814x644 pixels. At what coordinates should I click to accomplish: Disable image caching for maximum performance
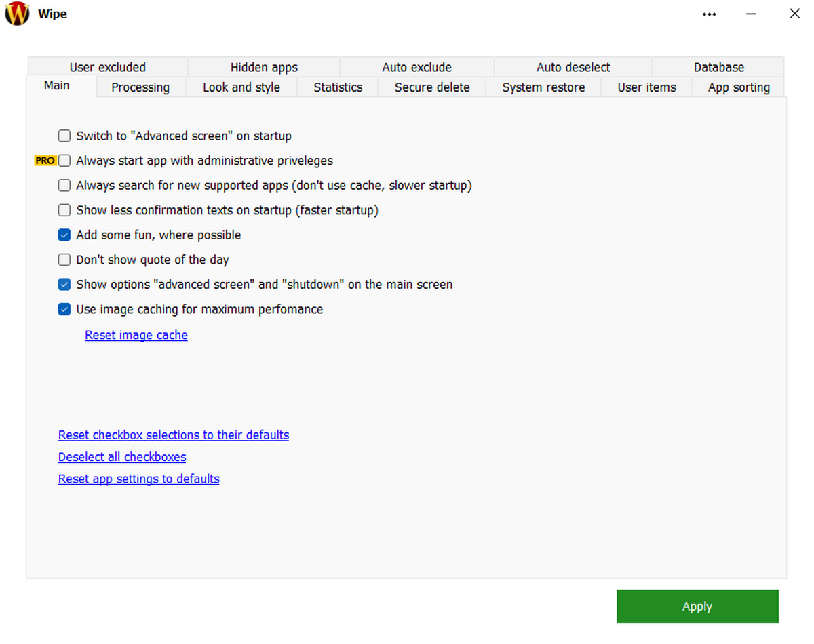click(64, 310)
